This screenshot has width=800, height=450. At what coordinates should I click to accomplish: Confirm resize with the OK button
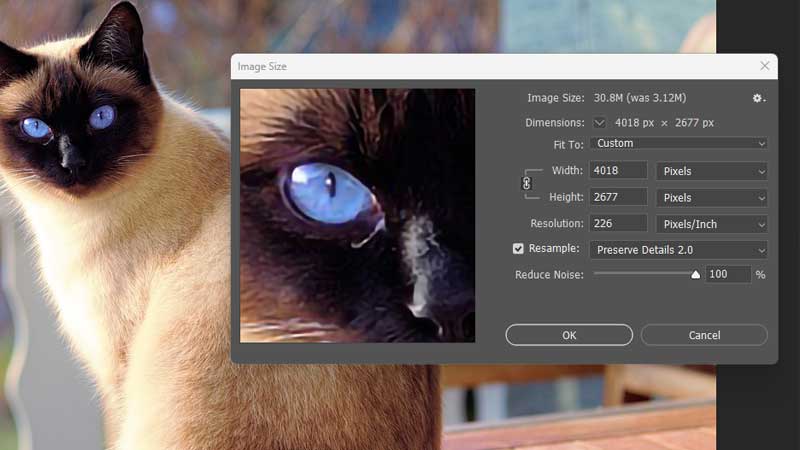[x=569, y=335]
